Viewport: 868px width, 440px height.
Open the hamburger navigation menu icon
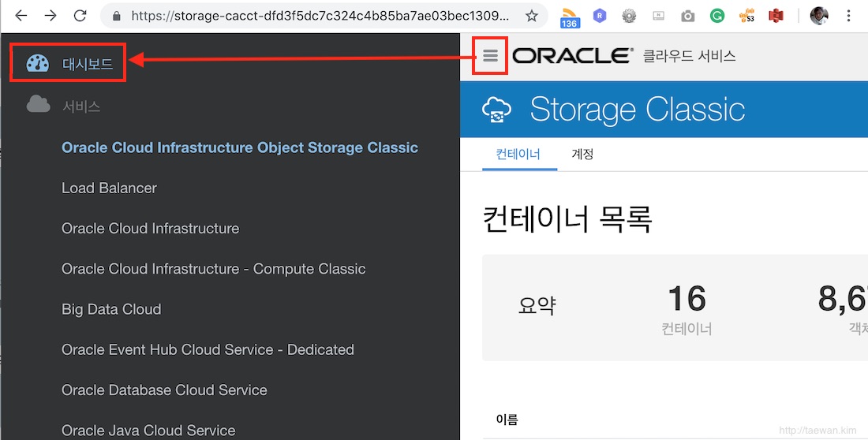pos(491,55)
